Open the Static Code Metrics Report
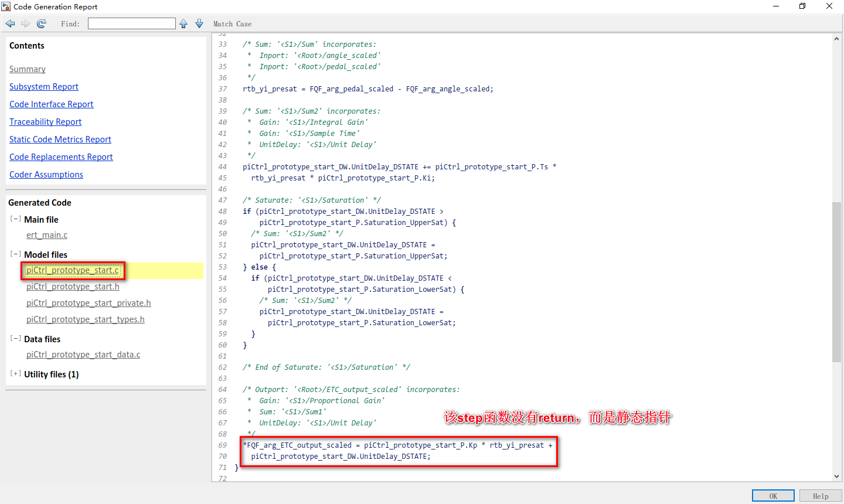Viewport: 844px width, 504px height. tap(60, 139)
